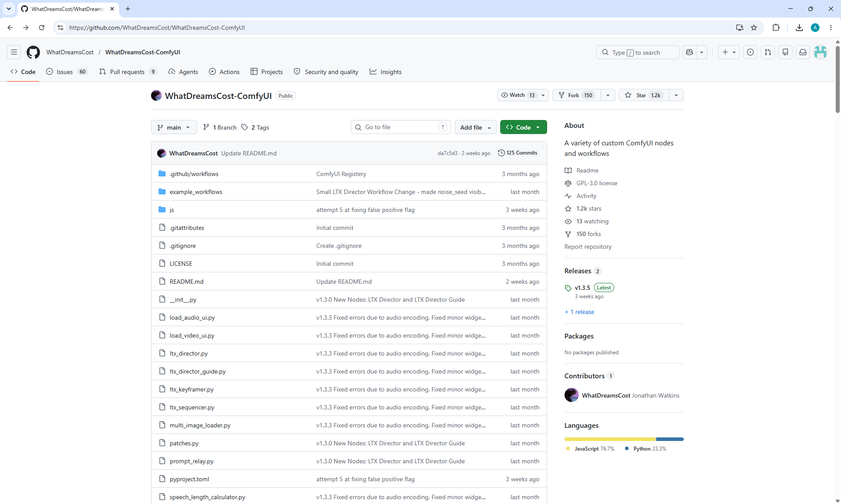Expand the Star lists dropdown

(676, 95)
